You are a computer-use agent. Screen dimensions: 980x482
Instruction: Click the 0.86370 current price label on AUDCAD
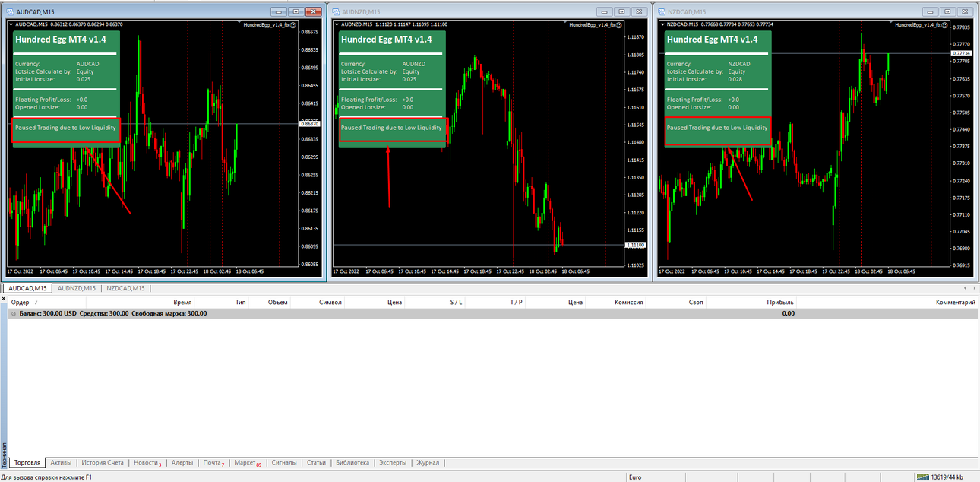tap(309, 123)
